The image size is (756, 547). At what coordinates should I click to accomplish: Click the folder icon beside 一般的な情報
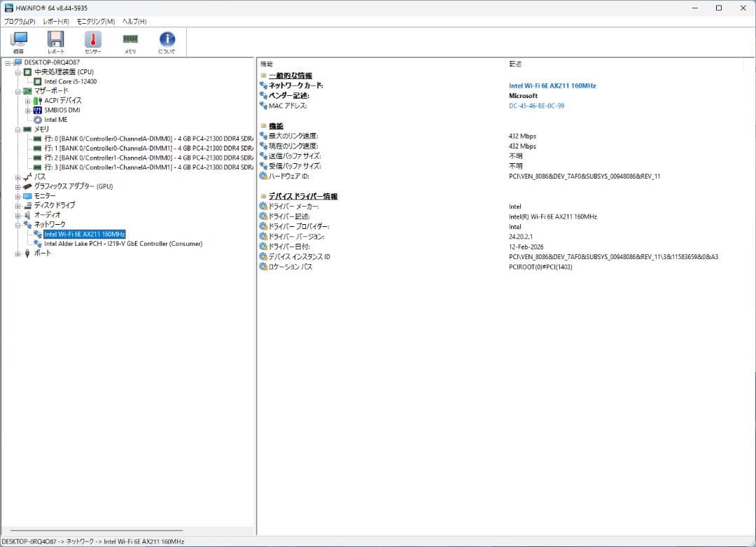(263, 75)
